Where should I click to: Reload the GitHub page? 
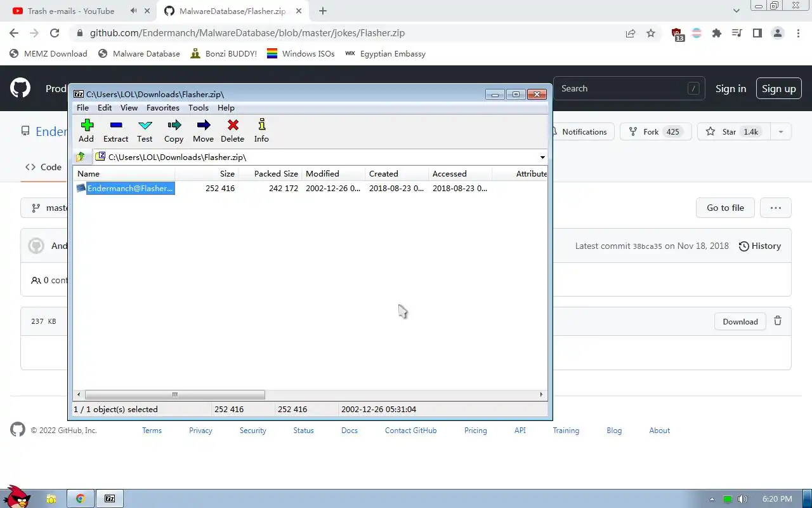click(x=55, y=33)
